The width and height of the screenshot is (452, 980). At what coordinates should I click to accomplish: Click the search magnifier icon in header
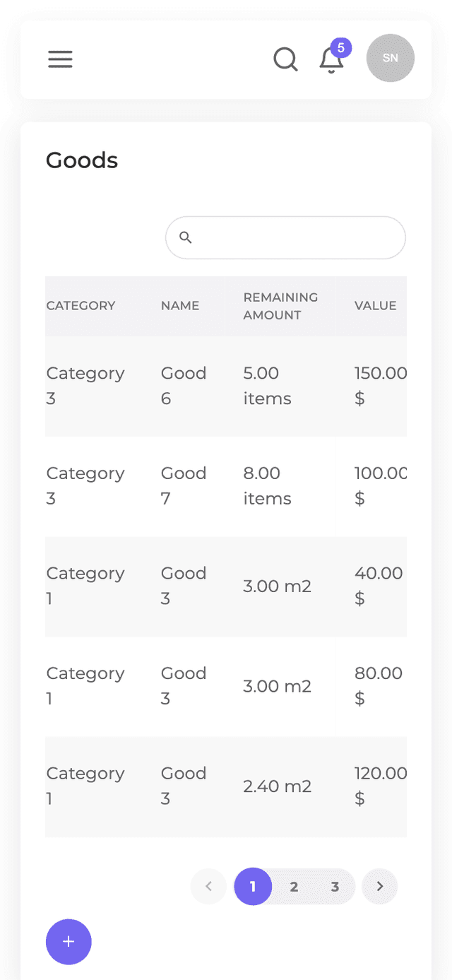pos(285,59)
